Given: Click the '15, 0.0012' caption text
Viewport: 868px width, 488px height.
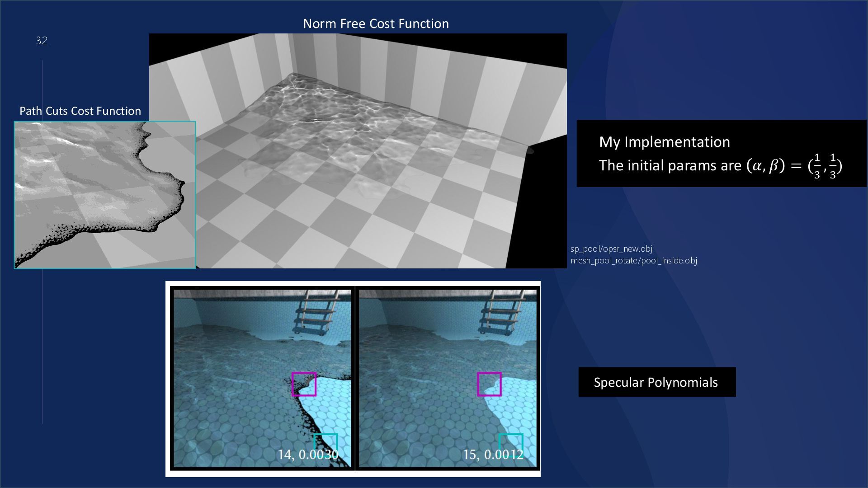Looking at the screenshot, I should coord(493,454).
